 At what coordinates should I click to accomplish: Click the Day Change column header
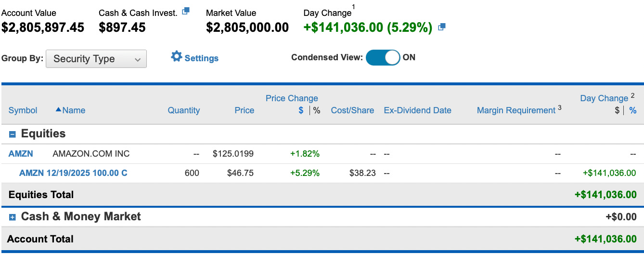point(604,98)
